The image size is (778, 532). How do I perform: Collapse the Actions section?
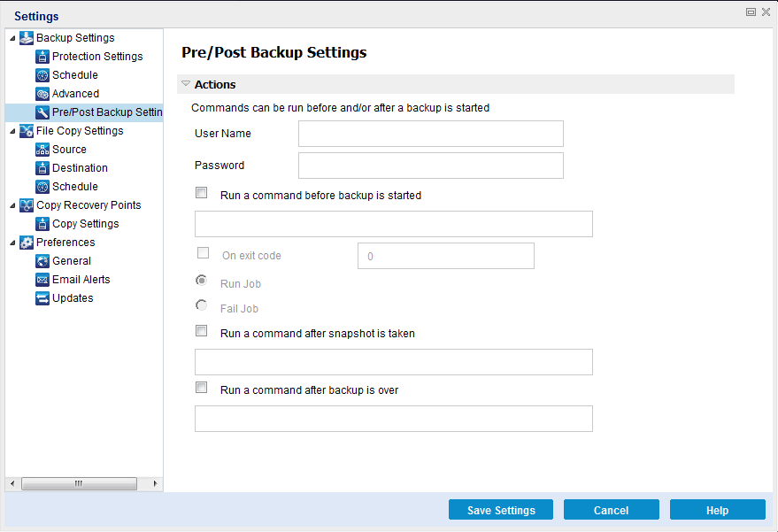pos(186,83)
